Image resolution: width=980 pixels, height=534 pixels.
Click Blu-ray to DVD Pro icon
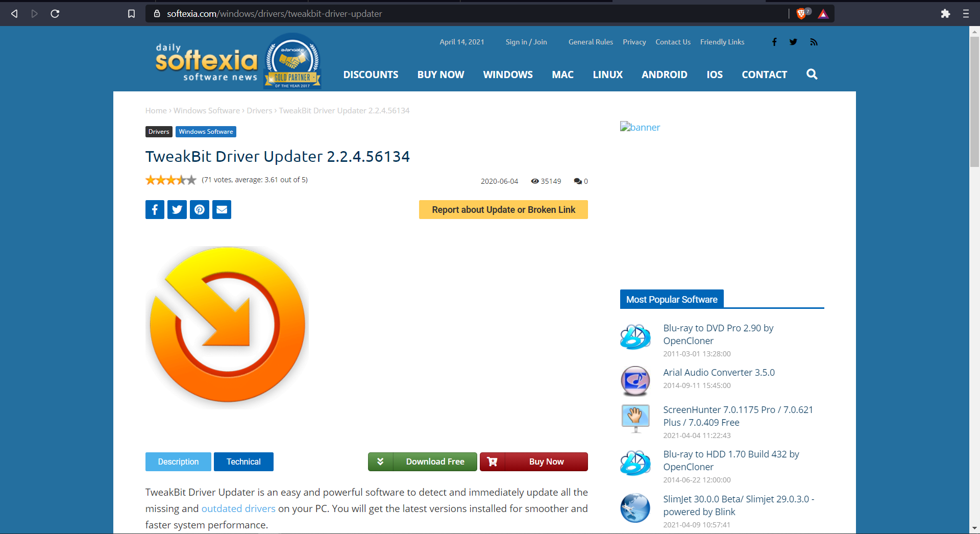tap(635, 336)
